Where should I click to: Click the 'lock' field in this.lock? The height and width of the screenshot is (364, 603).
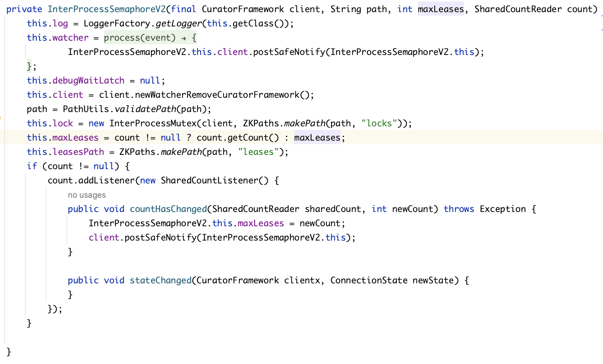coord(63,123)
